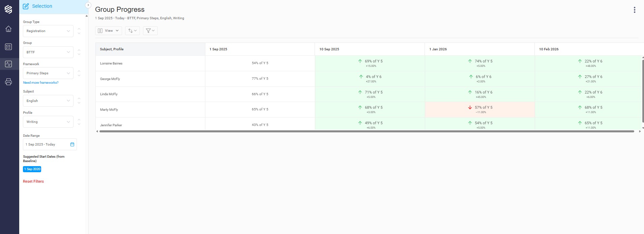Click the '54% of Y 5' baseline cell
Image resolution: width=644 pixels, height=234 pixels.
pyautogui.click(x=260, y=63)
